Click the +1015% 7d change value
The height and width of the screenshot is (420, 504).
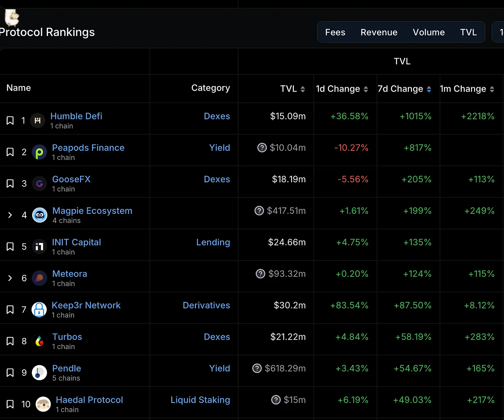click(416, 116)
